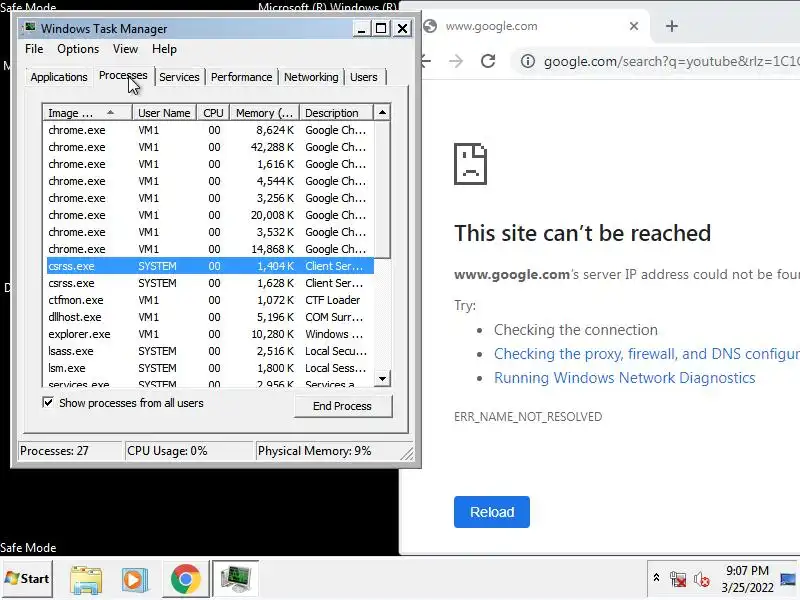This screenshot has height=600, width=800.
Task: Click the sad page error icon
Action: (470, 164)
